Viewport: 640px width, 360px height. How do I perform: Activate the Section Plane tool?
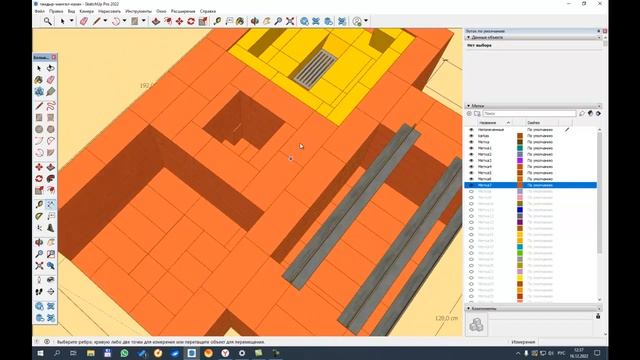pyautogui.click(x=50, y=291)
